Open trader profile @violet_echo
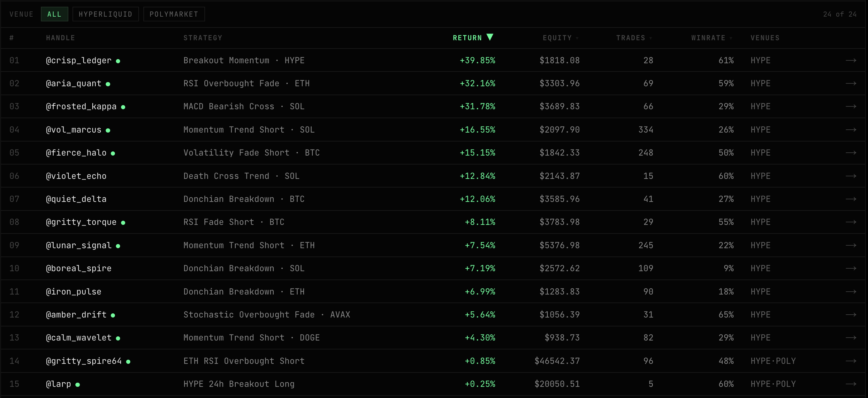The height and width of the screenshot is (398, 868). tap(76, 176)
